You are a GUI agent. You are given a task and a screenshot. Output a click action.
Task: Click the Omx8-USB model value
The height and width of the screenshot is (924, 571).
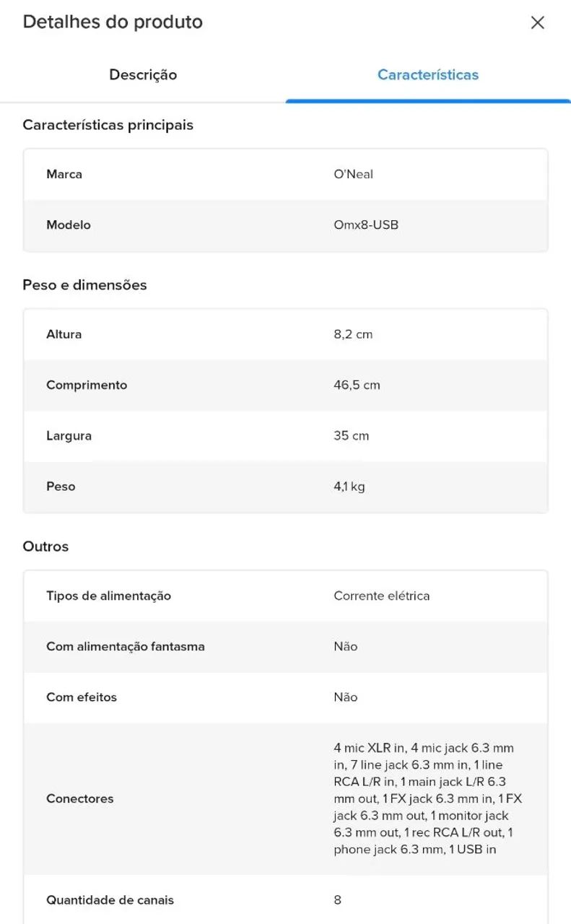(x=366, y=225)
